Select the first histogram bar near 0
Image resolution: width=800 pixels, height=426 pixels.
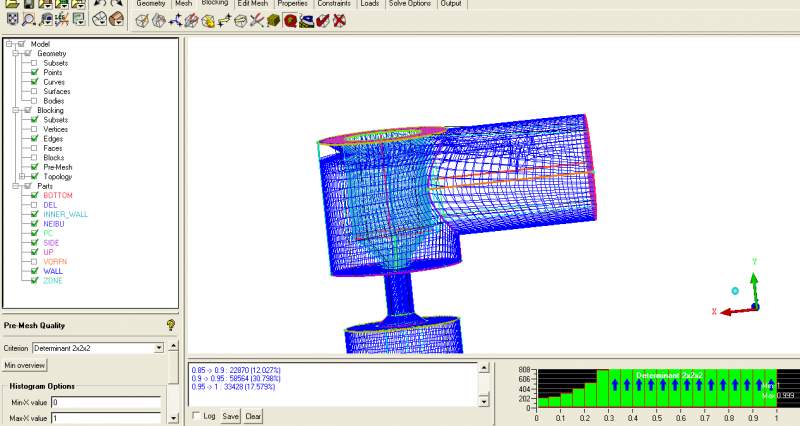(x=543, y=403)
